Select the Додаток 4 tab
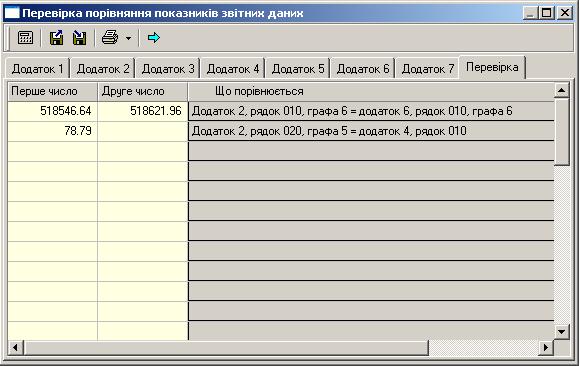This screenshot has height=366, width=580. click(x=233, y=69)
